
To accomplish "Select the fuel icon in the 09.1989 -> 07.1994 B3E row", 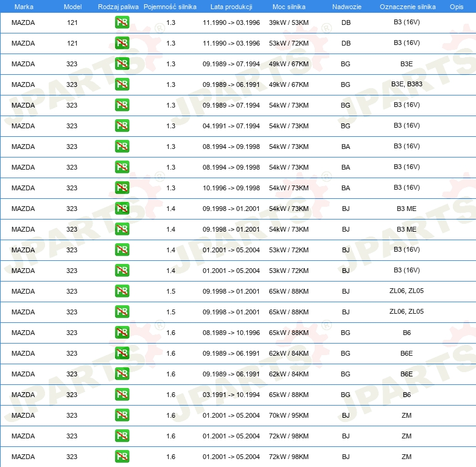I will pyautogui.click(x=122, y=64).
